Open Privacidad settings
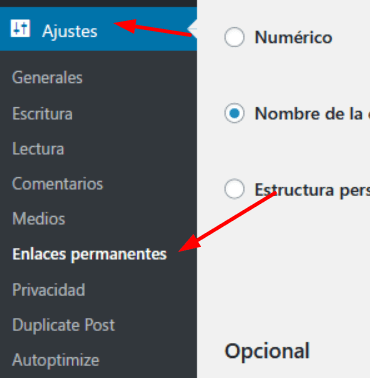The width and height of the screenshot is (370, 378). point(49,290)
